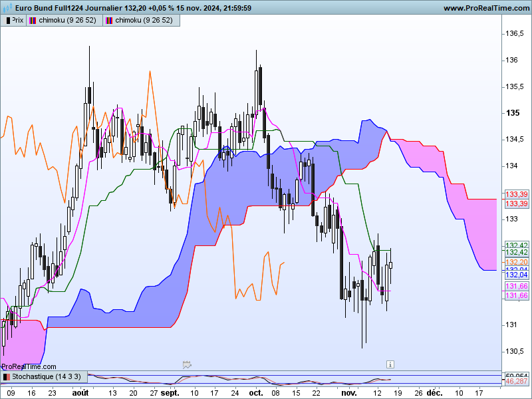
Task: Click the ProRealTime.com watermark link
Action: click(x=29, y=366)
